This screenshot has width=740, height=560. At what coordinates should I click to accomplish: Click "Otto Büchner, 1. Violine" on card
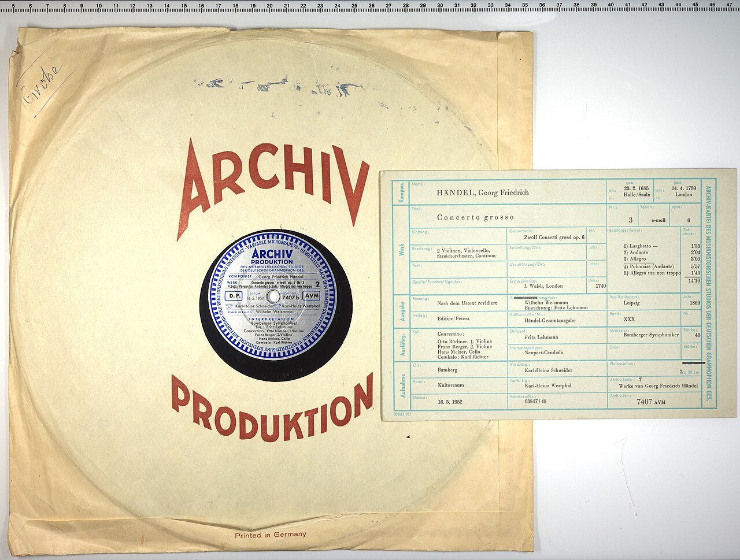[x=465, y=342]
